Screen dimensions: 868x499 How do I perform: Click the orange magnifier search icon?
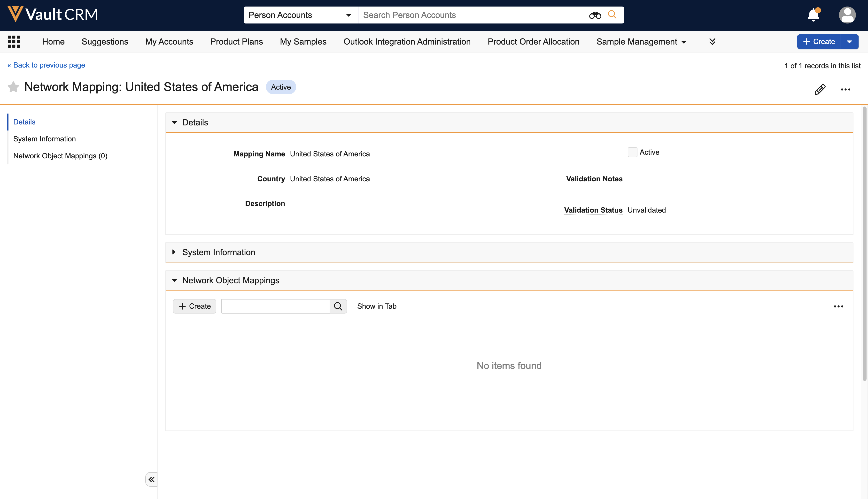612,15
